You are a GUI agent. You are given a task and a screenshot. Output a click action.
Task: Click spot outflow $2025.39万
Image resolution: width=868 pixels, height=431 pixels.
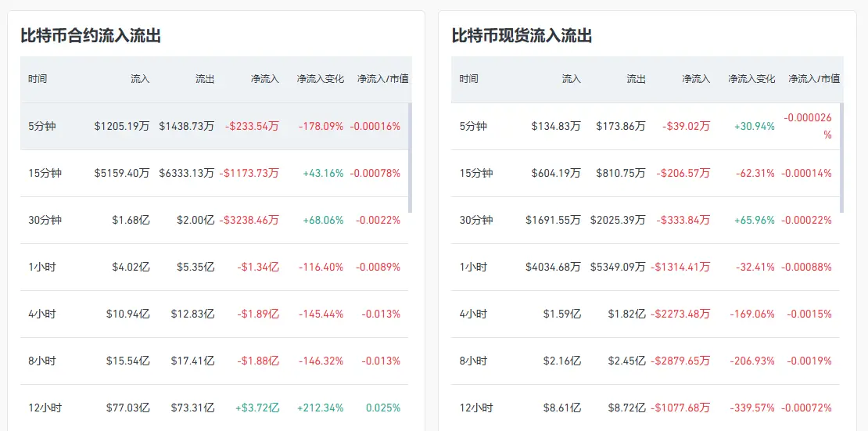(618, 220)
